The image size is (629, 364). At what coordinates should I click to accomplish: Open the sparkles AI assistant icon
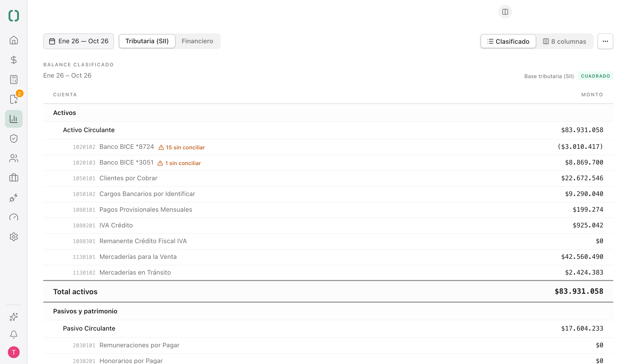tap(14, 317)
